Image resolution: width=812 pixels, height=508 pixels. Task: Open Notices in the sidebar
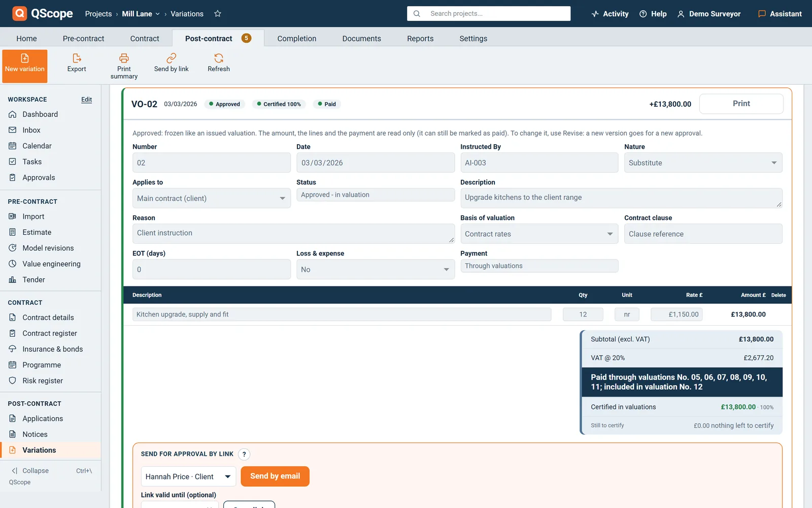coord(50,434)
